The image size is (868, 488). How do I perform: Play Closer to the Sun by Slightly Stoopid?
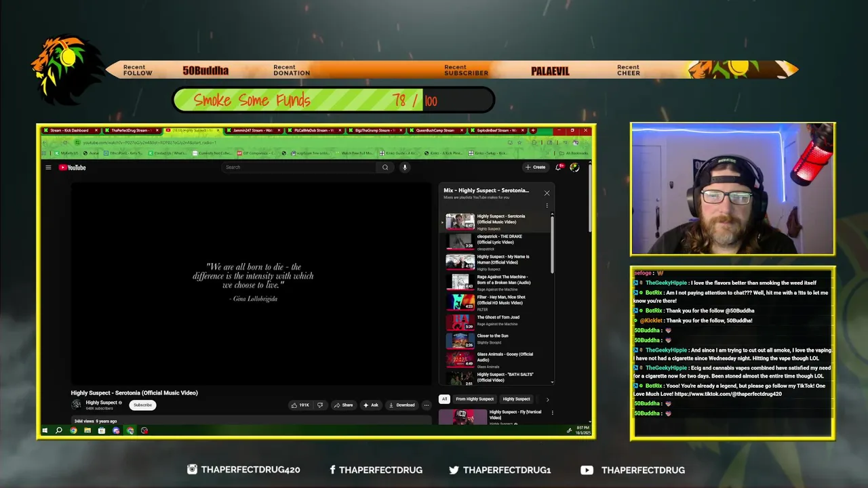pos(495,340)
